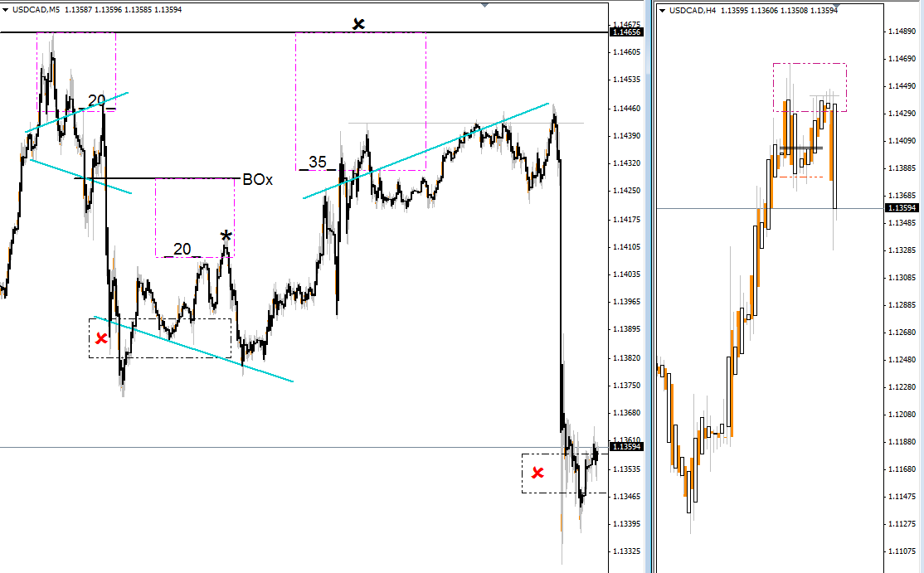The width and height of the screenshot is (924, 573).
Task: Select the BOx text label
Action: pos(257,180)
